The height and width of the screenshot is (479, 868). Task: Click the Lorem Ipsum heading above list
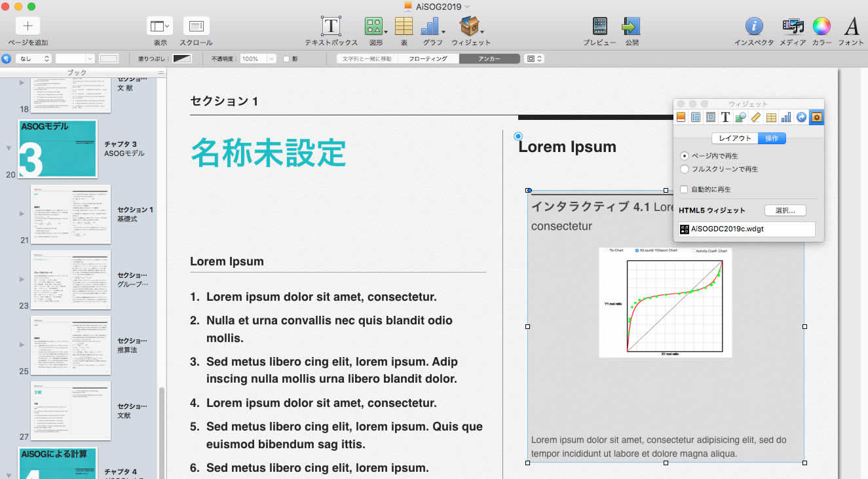227,261
